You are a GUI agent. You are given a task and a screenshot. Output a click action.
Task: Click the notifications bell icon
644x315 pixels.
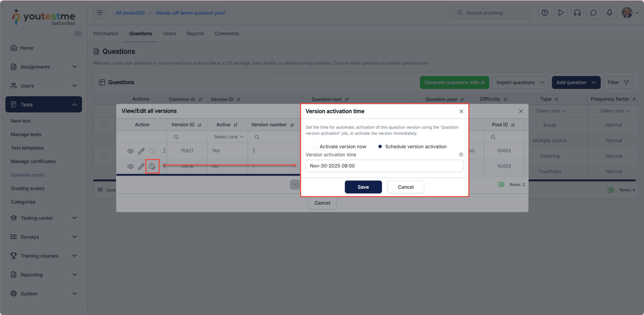[609, 13]
